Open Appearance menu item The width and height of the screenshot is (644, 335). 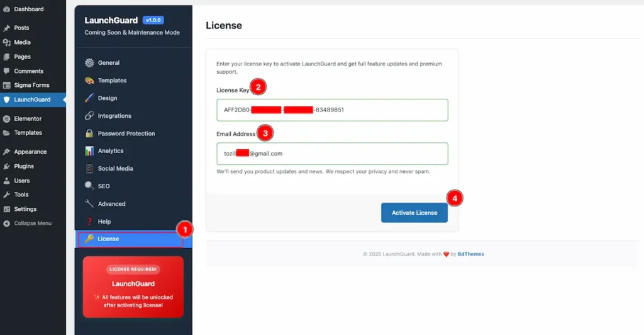[33, 152]
